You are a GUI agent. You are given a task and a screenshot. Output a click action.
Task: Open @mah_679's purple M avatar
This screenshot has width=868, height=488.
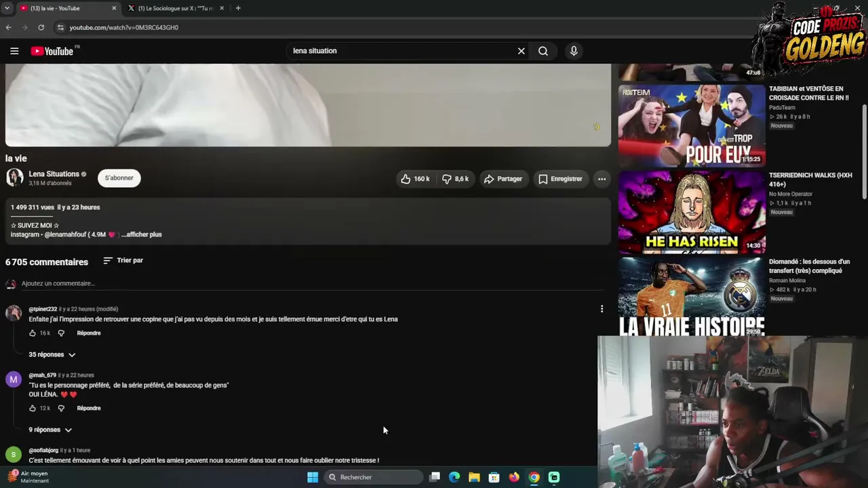pyautogui.click(x=14, y=379)
